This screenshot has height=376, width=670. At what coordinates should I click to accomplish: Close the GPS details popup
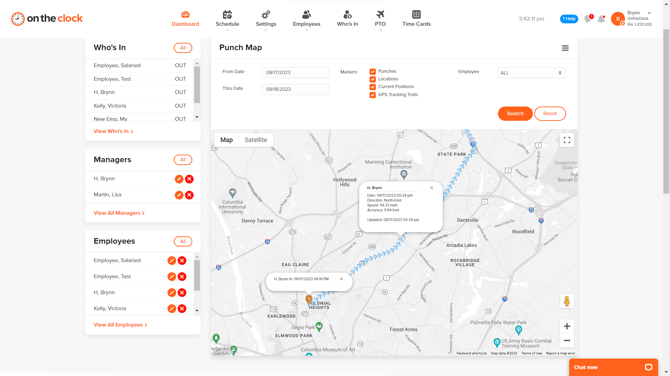432,188
